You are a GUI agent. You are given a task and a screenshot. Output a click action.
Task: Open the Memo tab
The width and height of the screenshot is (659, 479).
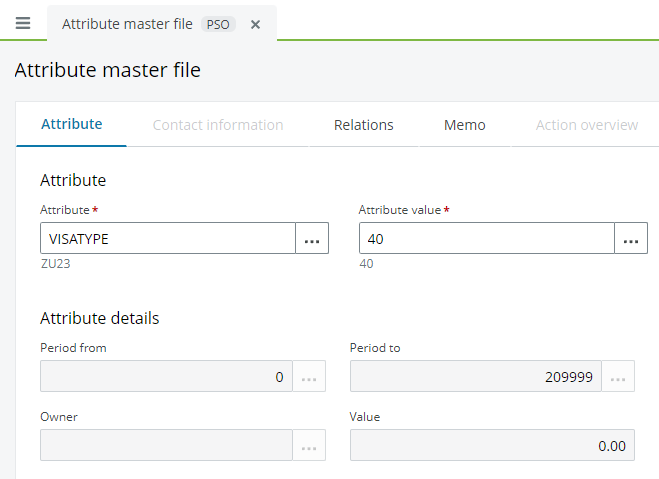pos(464,125)
